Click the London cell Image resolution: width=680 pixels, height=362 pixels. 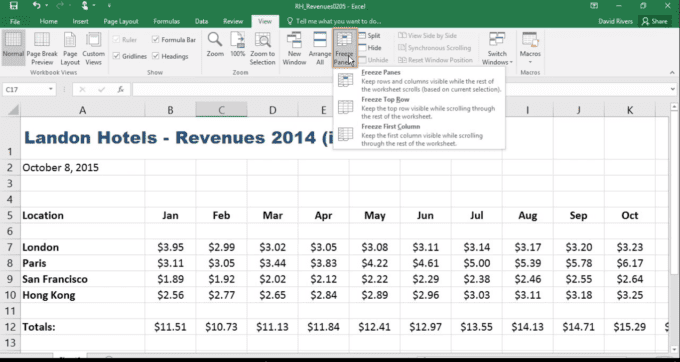(82, 247)
